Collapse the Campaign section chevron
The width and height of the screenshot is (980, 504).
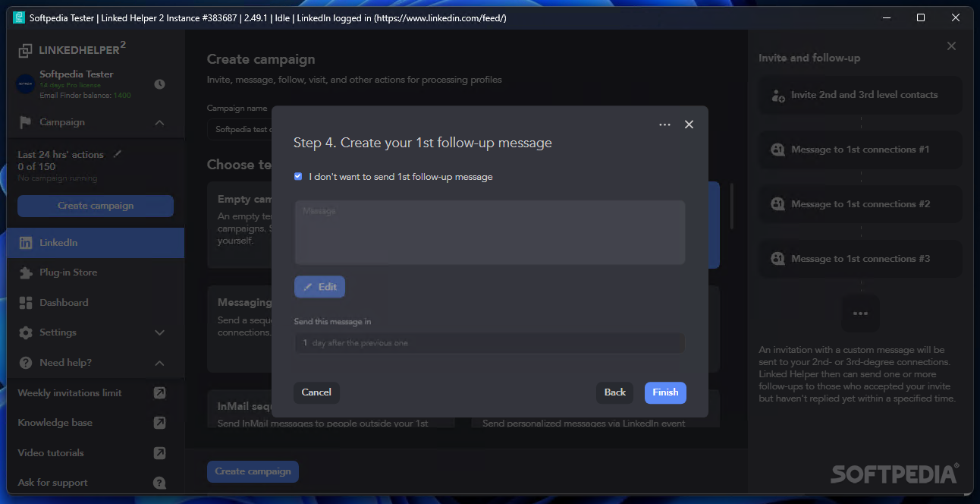(x=159, y=122)
